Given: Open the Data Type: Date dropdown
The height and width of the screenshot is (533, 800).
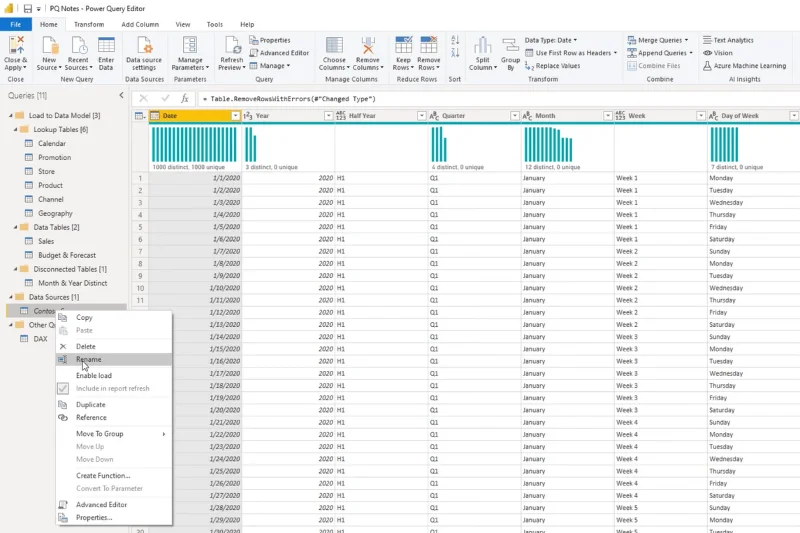Looking at the screenshot, I should point(551,40).
